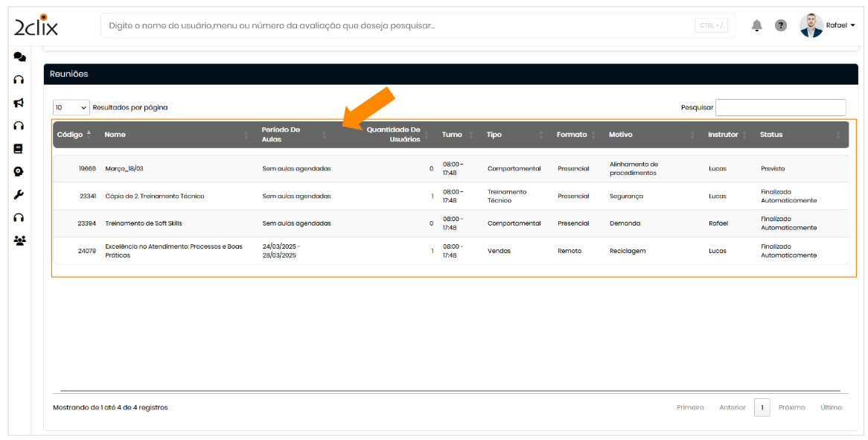Click the Pesquisar table search field
868x440 pixels.
pyautogui.click(x=780, y=107)
